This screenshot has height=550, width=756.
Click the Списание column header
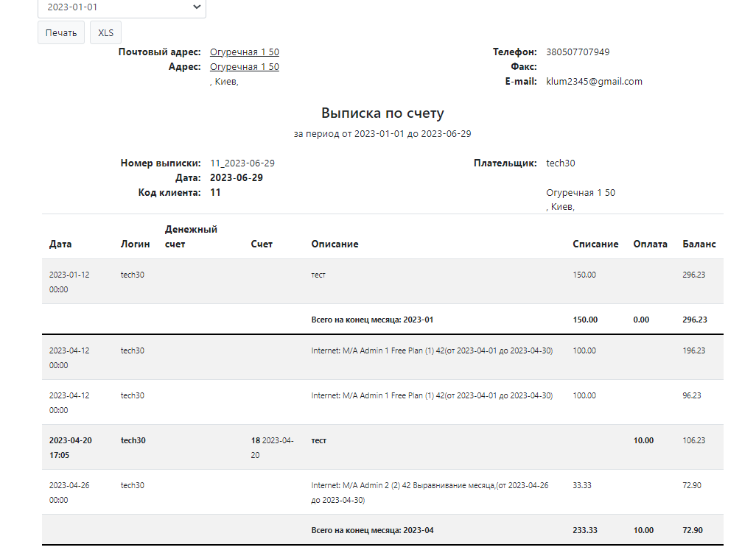[595, 244]
